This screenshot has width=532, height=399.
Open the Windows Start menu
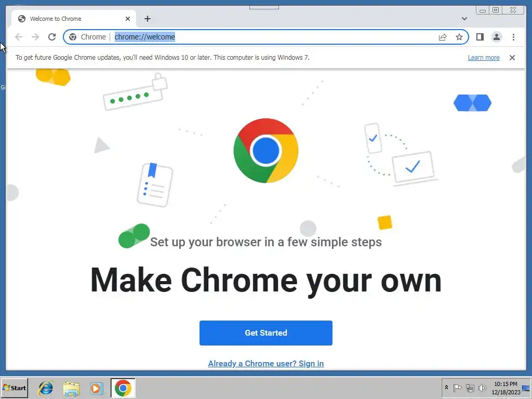pyautogui.click(x=14, y=388)
